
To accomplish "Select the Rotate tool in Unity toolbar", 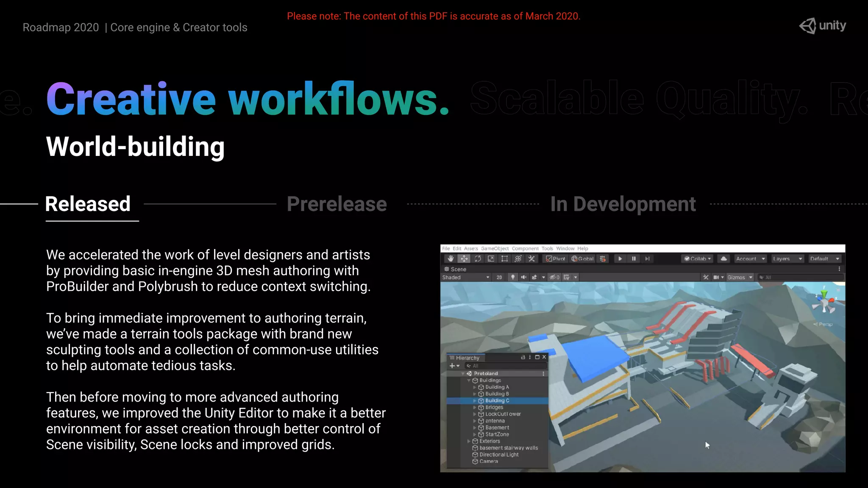I will pyautogui.click(x=478, y=259).
